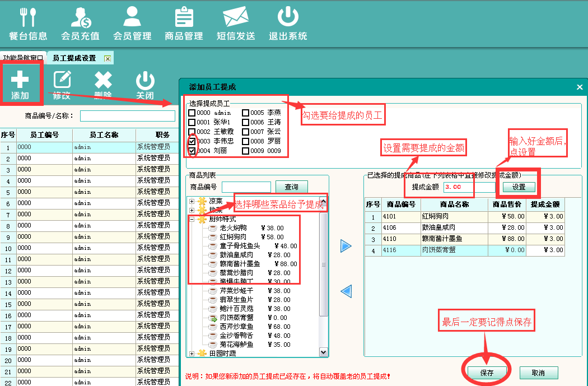Tick the checkbox for 0005 李燕

(x=246, y=113)
